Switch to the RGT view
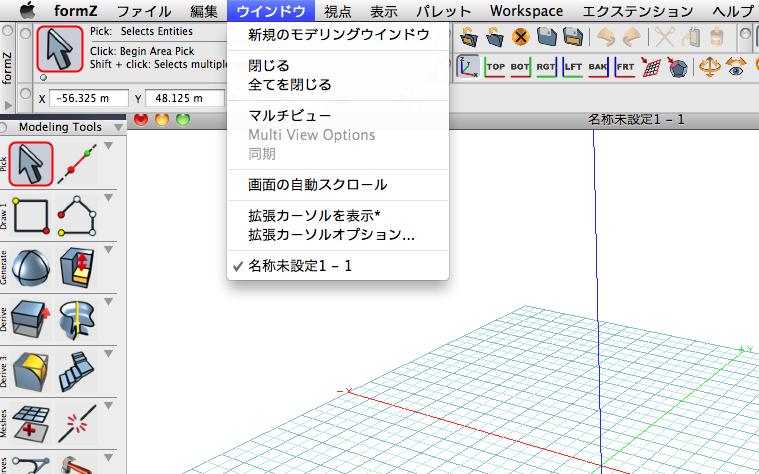The height and width of the screenshot is (474, 759). click(546, 67)
